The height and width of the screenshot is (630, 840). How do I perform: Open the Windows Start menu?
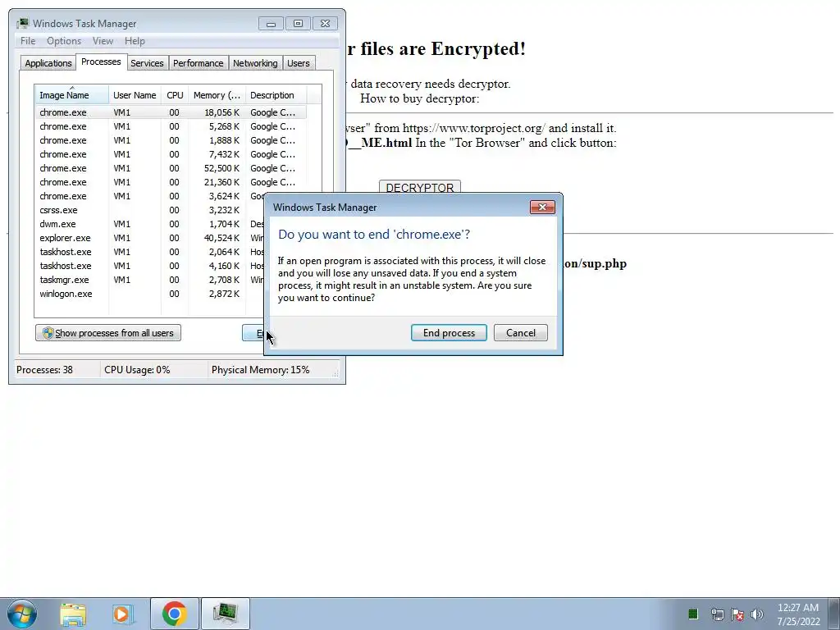point(21,614)
